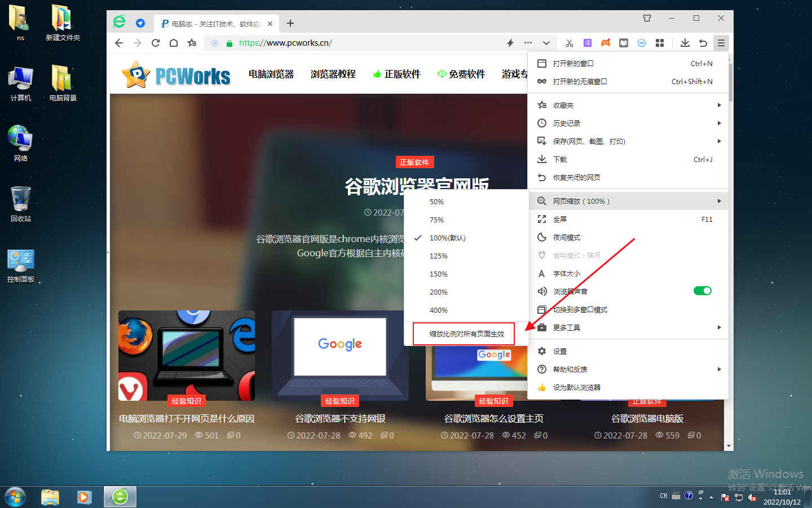Click the PCWorks site logo
Image resolution: width=812 pixels, height=508 pixels.
[x=176, y=75]
